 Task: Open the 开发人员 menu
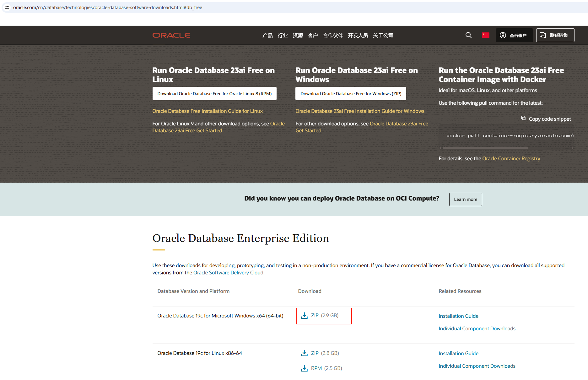[358, 35]
